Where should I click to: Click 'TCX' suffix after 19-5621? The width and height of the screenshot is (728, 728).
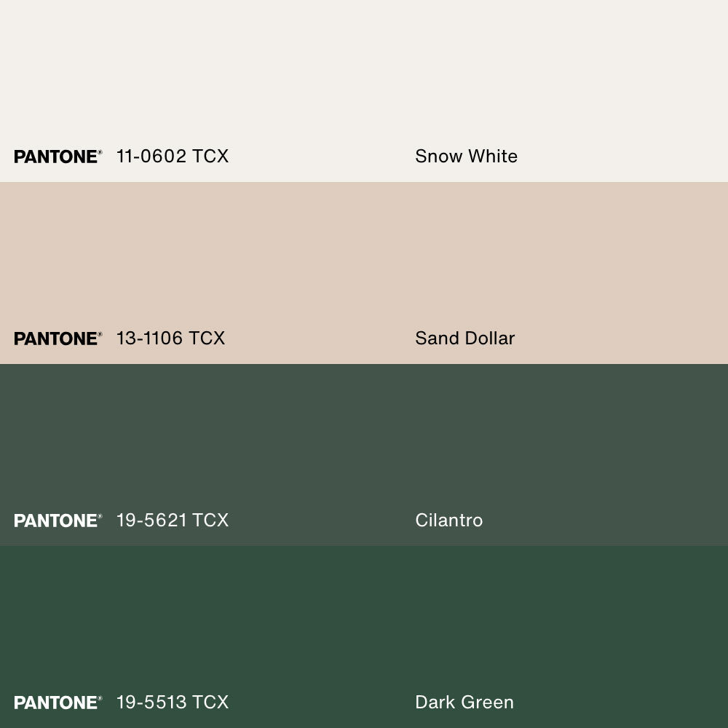click(211, 521)
